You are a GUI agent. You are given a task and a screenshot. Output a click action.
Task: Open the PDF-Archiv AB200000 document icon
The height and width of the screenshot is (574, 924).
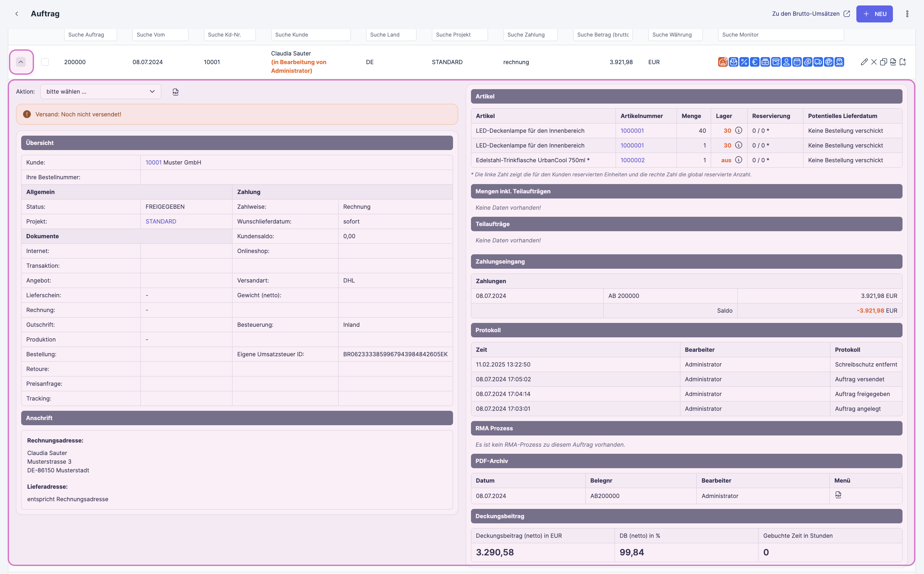[838, 495]
